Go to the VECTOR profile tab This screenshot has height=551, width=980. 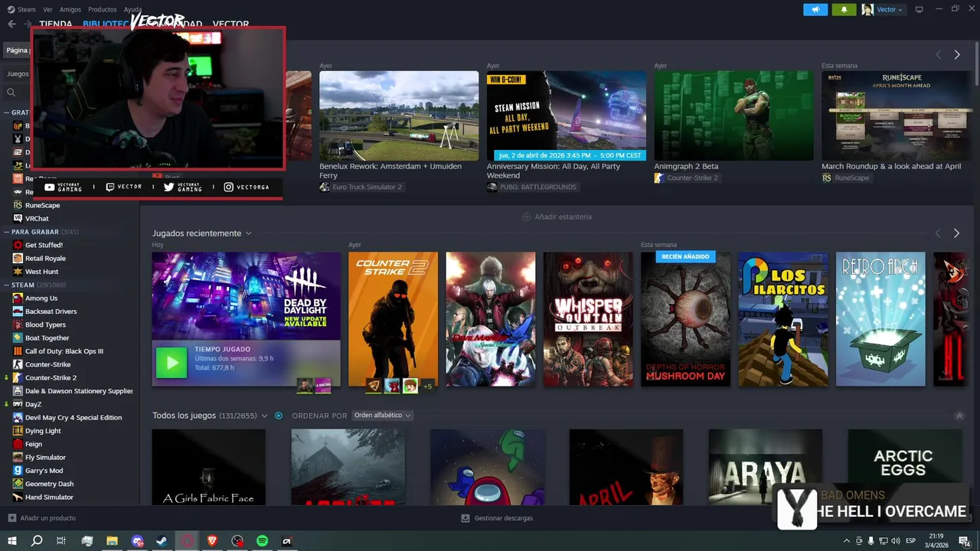230,24
